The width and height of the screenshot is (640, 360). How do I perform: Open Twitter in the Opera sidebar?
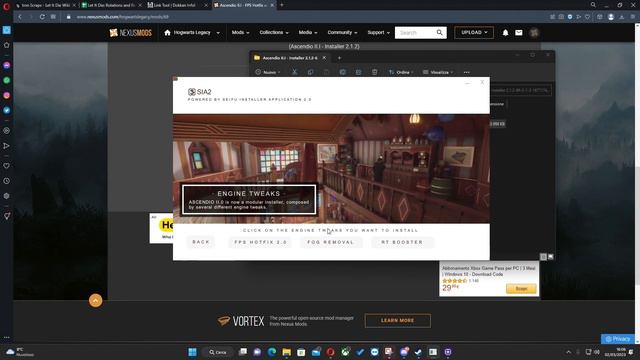7,110
